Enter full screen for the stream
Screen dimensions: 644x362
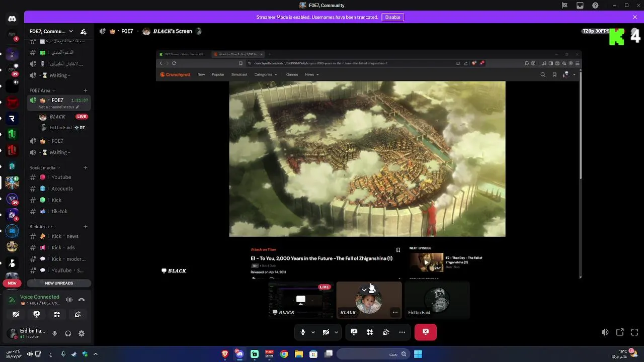(634, 332)
